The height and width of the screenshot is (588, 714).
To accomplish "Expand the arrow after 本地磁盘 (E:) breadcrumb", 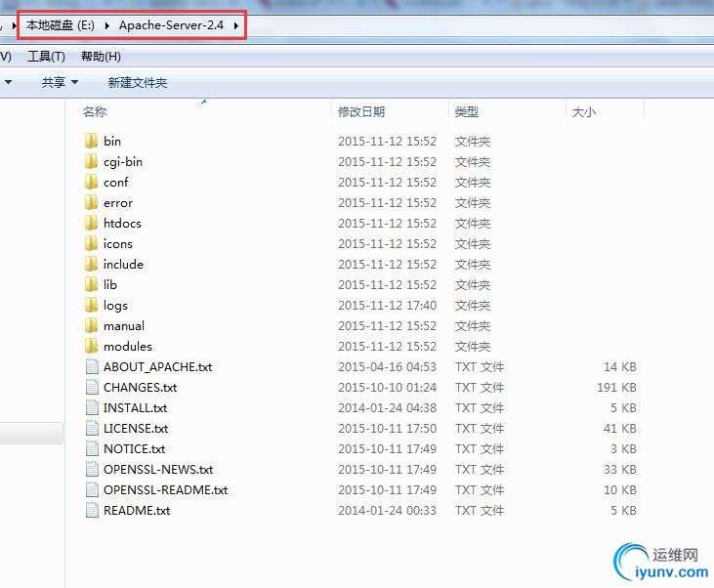I will click(107, 25).
